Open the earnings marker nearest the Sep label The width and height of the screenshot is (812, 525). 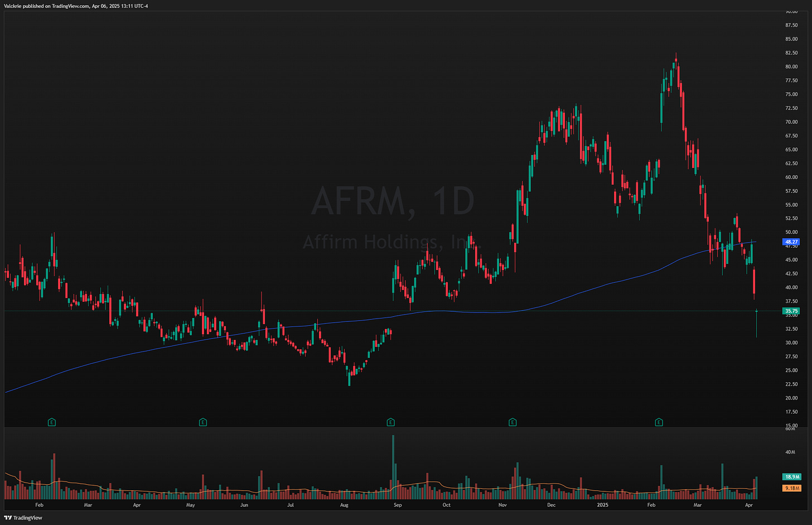(390, 422)
